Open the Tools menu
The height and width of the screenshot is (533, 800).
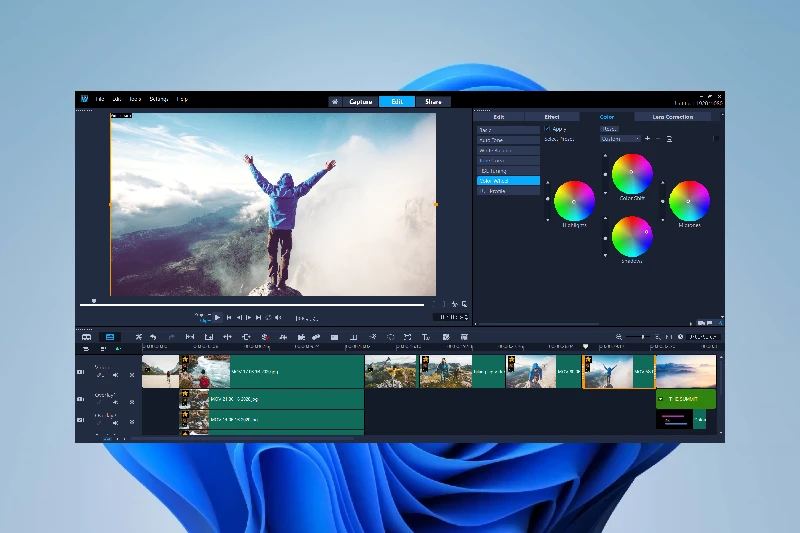(135, 99)
